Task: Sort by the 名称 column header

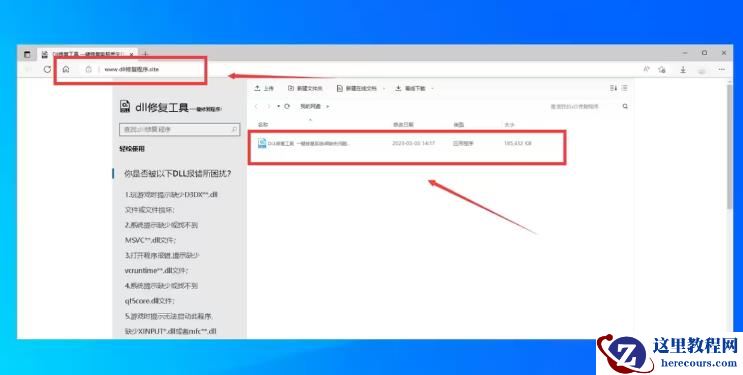Action: coord(263,125)
